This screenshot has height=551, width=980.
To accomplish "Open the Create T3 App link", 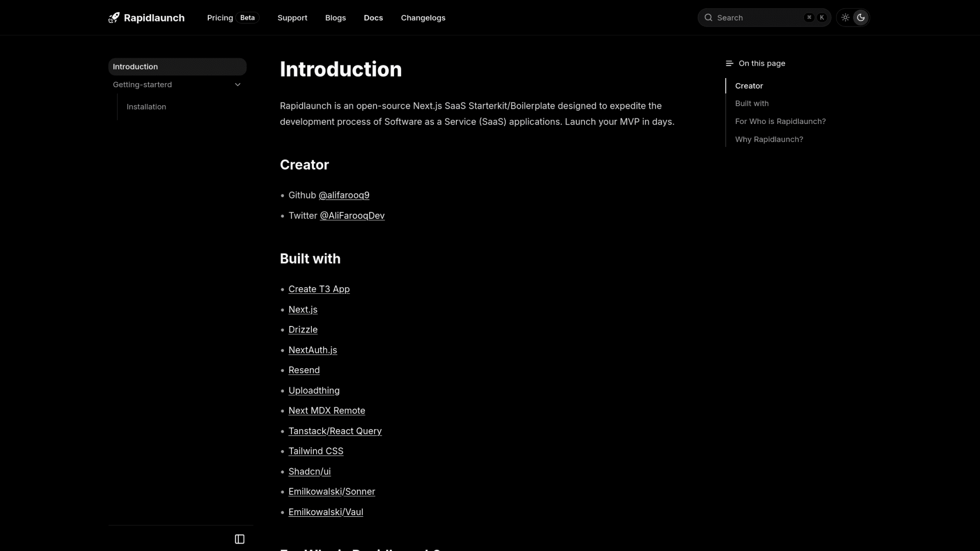I will click(x=319, y=289).
